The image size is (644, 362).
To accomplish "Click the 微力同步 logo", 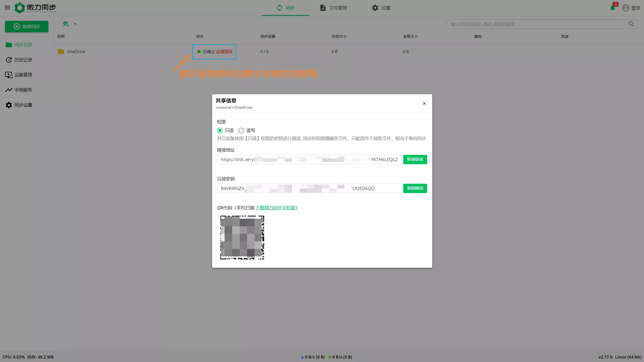I will (35, 8).
